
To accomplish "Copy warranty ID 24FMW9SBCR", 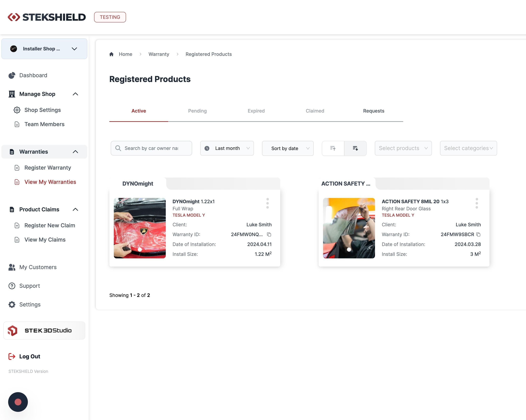I will point(478,234).
